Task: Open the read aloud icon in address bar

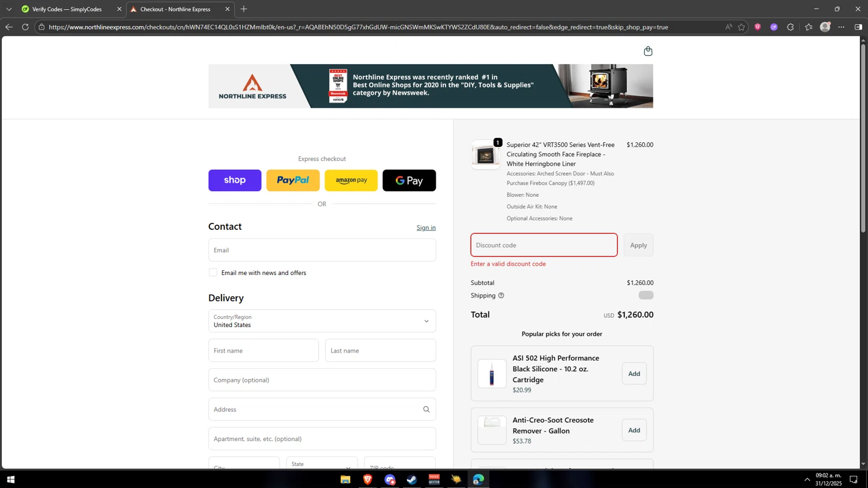Action: pos(728,27)
